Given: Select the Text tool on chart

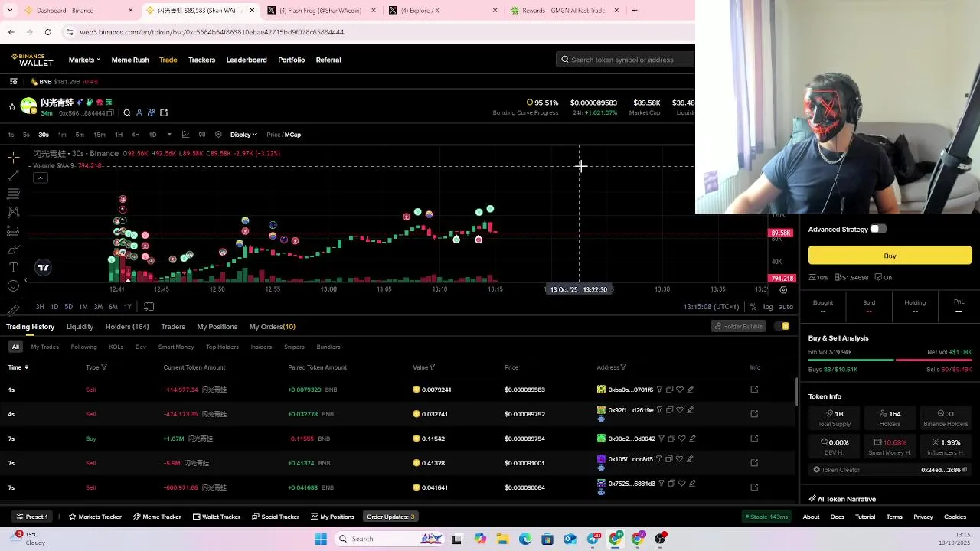Looking at the screenshot, I should (13, 267).
